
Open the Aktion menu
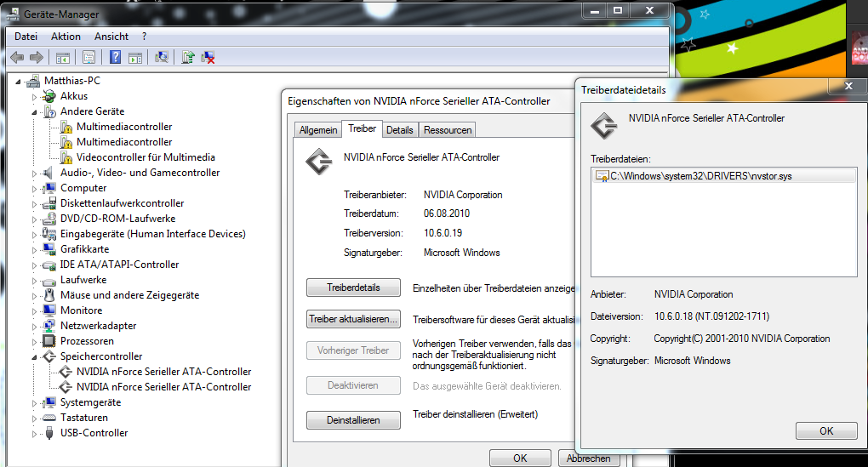tap(66, 37)
